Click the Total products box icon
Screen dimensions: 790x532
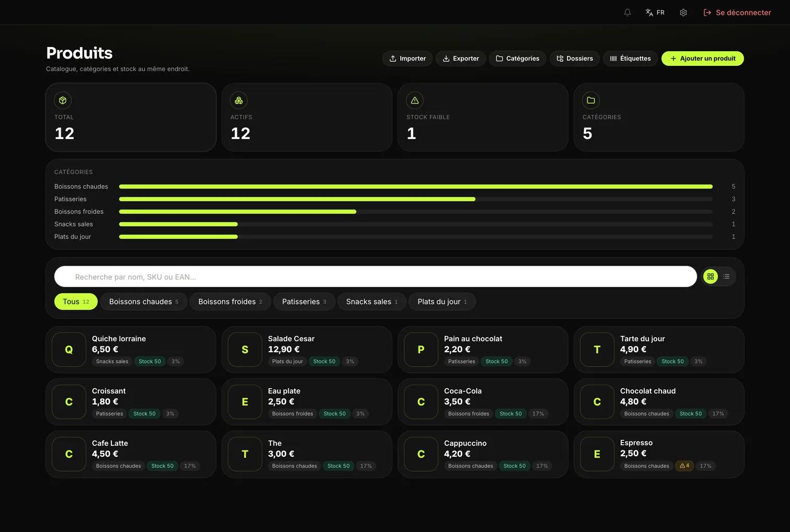tap(63, 100)
